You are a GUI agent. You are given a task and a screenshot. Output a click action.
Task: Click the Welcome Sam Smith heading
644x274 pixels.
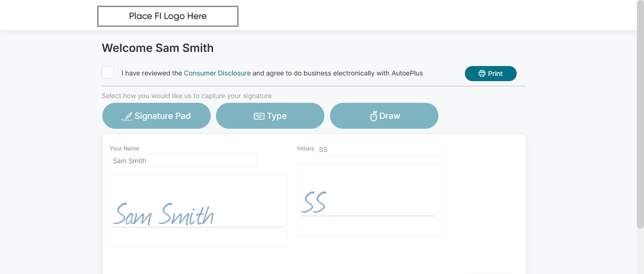157,48
